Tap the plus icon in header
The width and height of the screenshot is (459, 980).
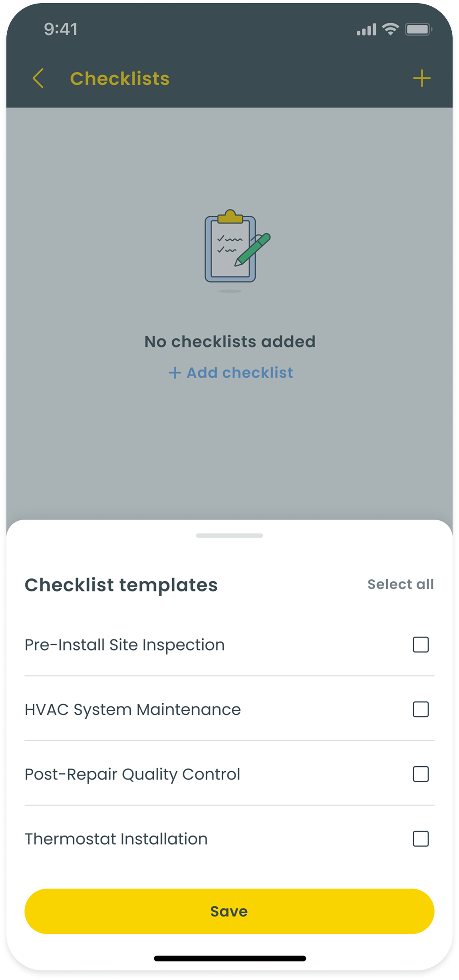click(421, 78)
